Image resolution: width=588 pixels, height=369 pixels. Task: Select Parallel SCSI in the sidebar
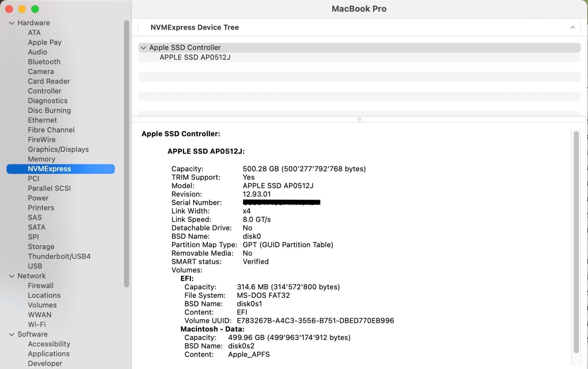(x=49, y=188)
